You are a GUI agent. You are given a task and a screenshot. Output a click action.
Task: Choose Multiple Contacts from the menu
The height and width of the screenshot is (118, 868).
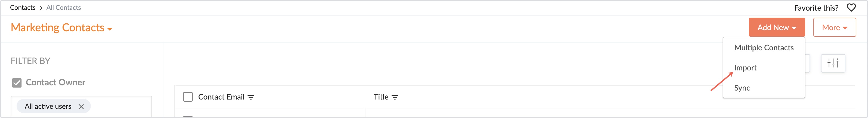764,48
